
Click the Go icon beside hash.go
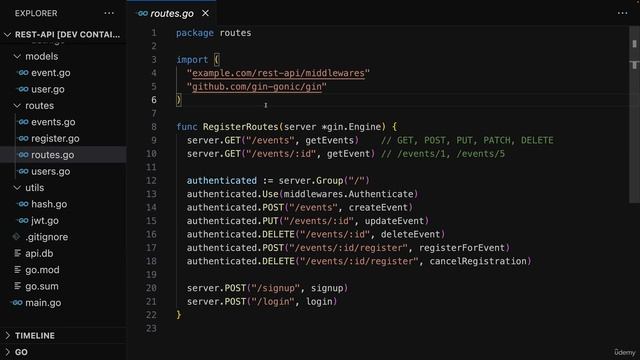(23, 204)
